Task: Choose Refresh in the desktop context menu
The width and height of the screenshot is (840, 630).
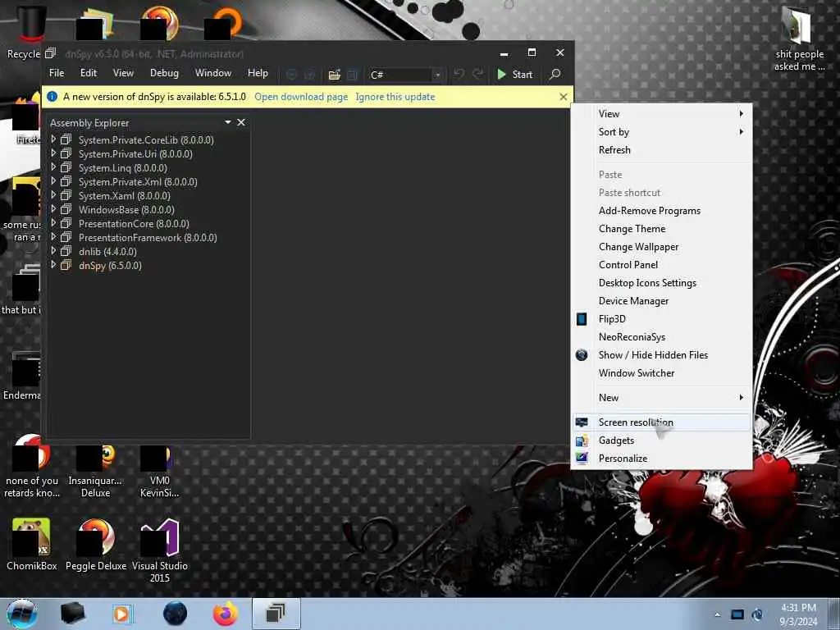Action: tap(662, 150)
